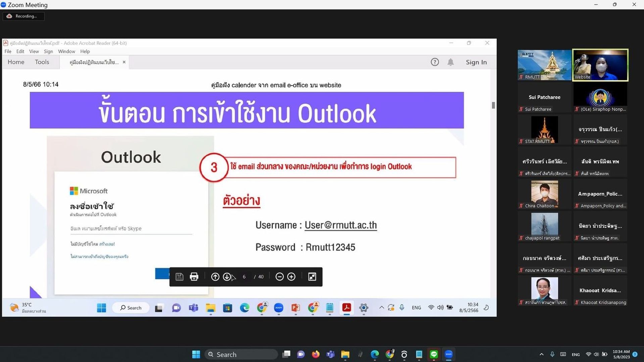
Task: Select the RMUTT participant video thumbnail
Action: click(x=544, y=65)
